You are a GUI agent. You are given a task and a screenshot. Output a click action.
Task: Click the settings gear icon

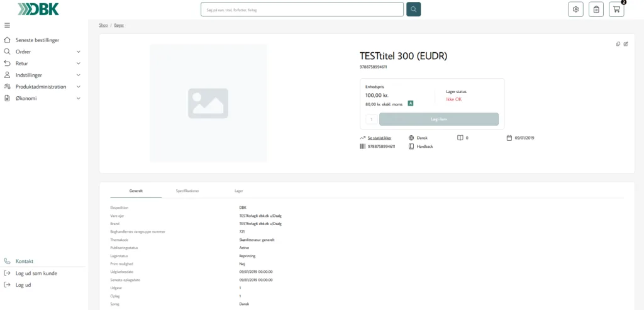pos(575,9)
